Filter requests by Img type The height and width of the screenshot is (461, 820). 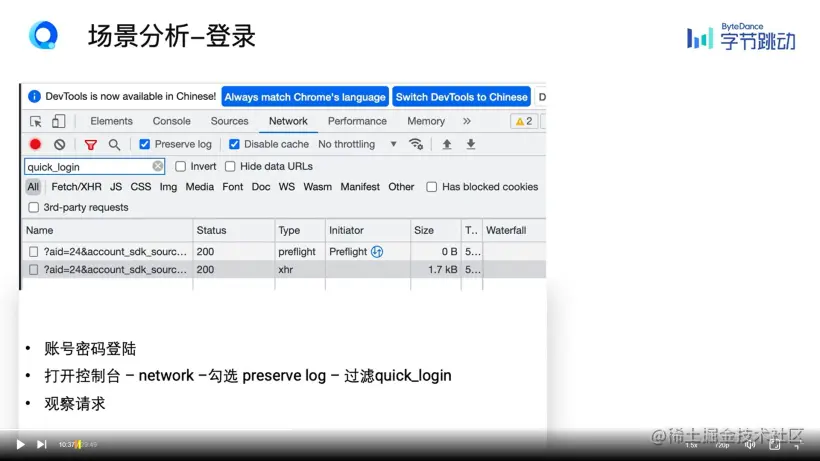(x=168, y=187)
